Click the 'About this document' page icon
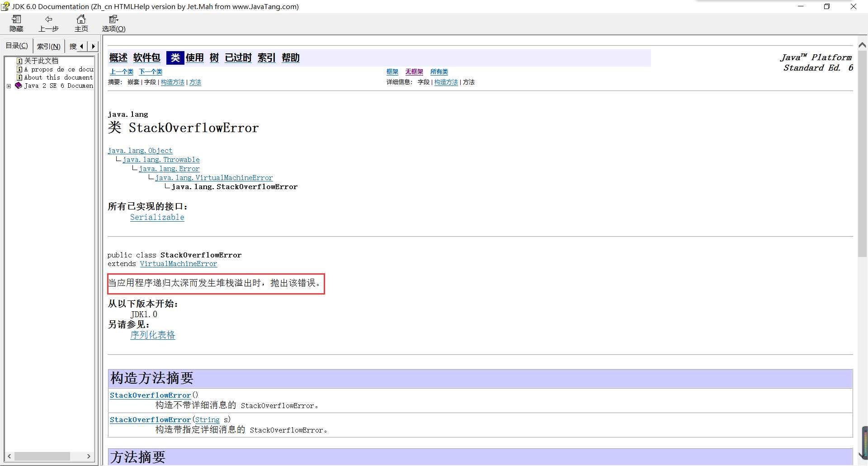Image resolution: width=868 pixels, height=466 pixels. coord(19,77)
